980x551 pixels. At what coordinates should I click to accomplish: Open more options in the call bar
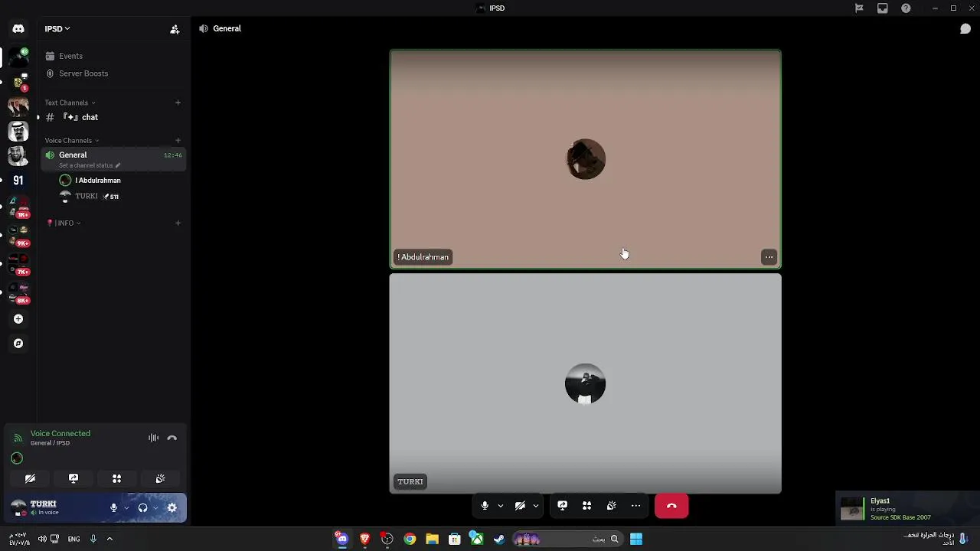(635, 506)
